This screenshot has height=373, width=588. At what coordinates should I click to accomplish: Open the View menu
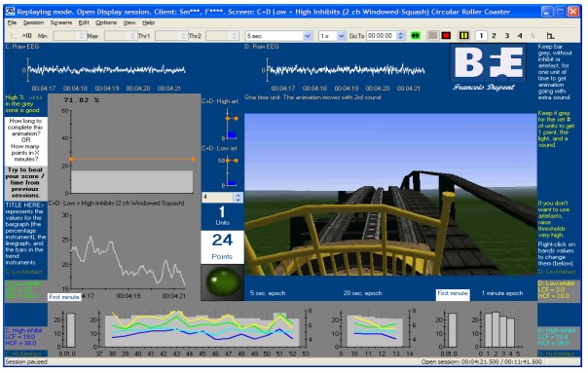click(129, 23)
